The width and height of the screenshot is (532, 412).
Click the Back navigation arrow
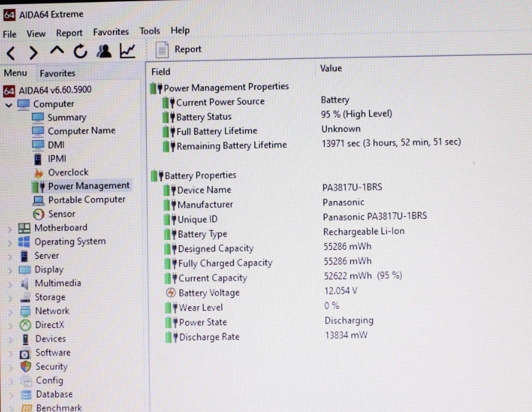(x=11, y=52)
